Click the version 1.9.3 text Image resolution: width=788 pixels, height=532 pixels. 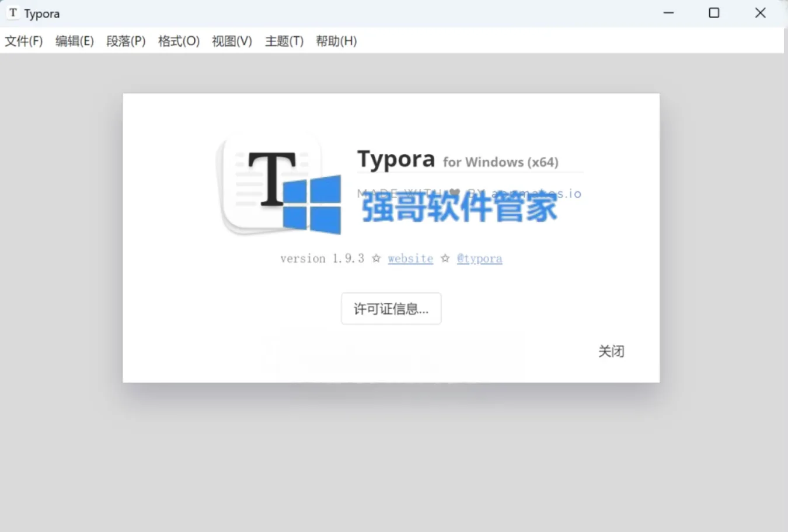(x=322, y=258)
